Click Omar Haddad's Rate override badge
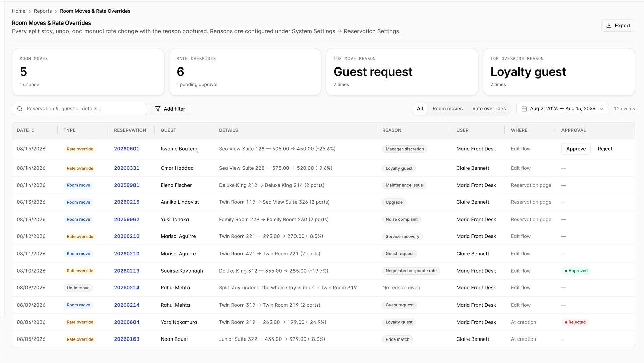 tap(80, 168)
